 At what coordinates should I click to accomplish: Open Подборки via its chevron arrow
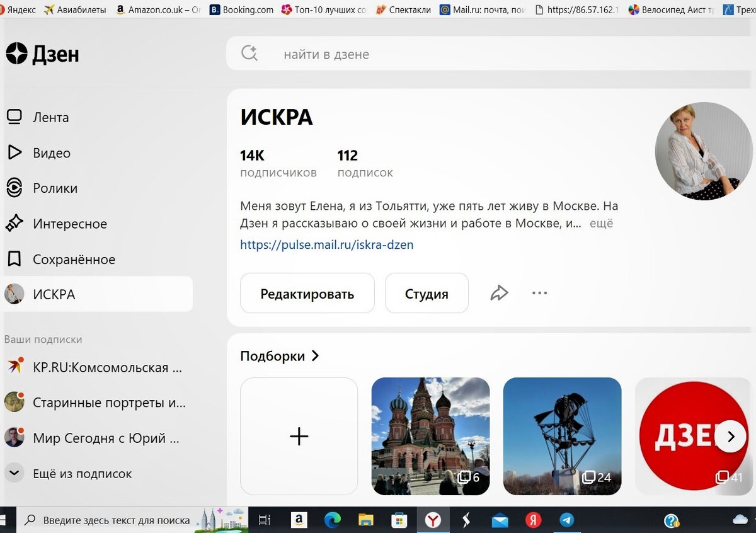[316, 356]
